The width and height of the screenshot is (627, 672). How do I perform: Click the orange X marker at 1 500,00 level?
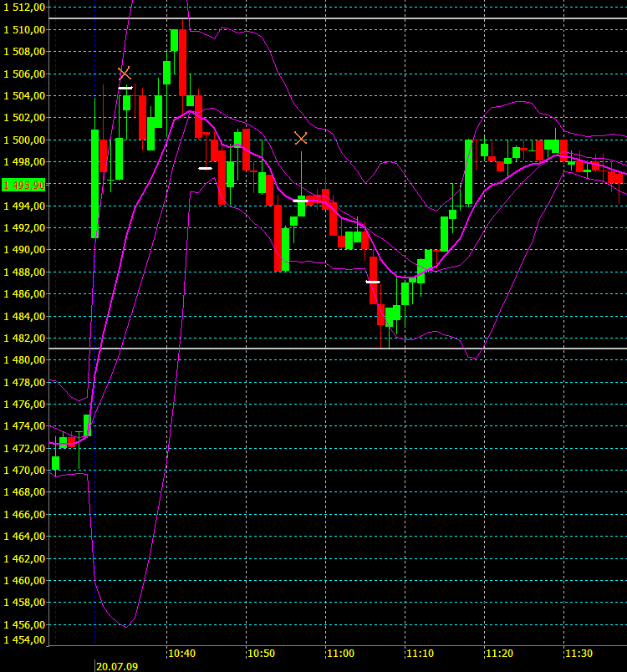coord(301,138)
